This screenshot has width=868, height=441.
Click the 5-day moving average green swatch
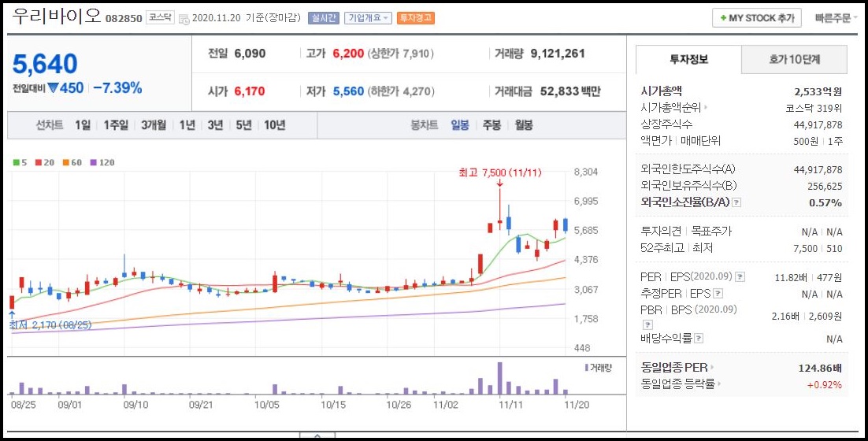point(16,163)
